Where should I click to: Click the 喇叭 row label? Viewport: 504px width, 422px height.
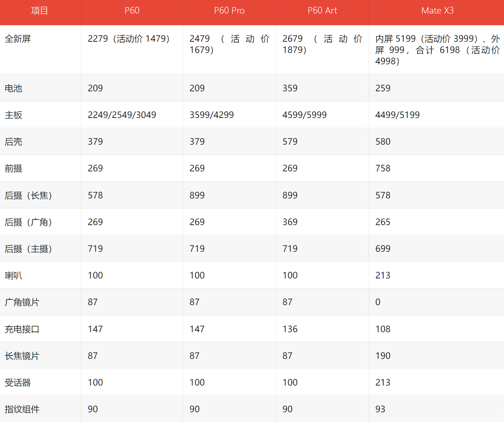coord(14,275)
